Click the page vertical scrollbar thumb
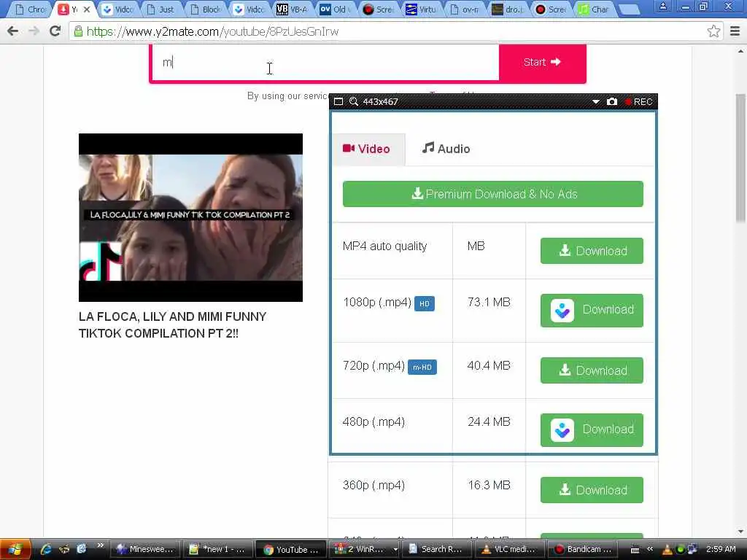Viewport: 747px width, 560px height. (x=740, y=157)
